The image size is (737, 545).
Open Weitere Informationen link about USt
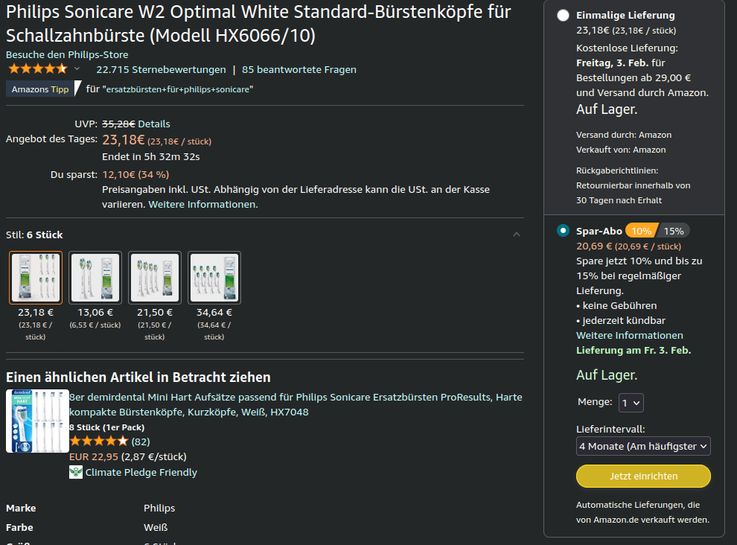(x=203, y=204)
